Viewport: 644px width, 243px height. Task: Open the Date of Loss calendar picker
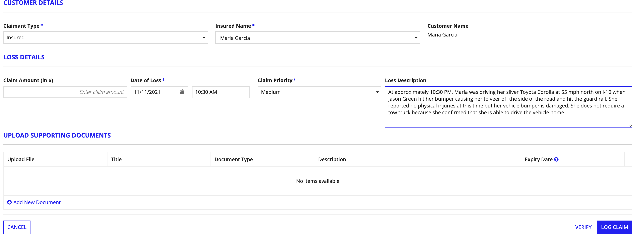(182, 92)
